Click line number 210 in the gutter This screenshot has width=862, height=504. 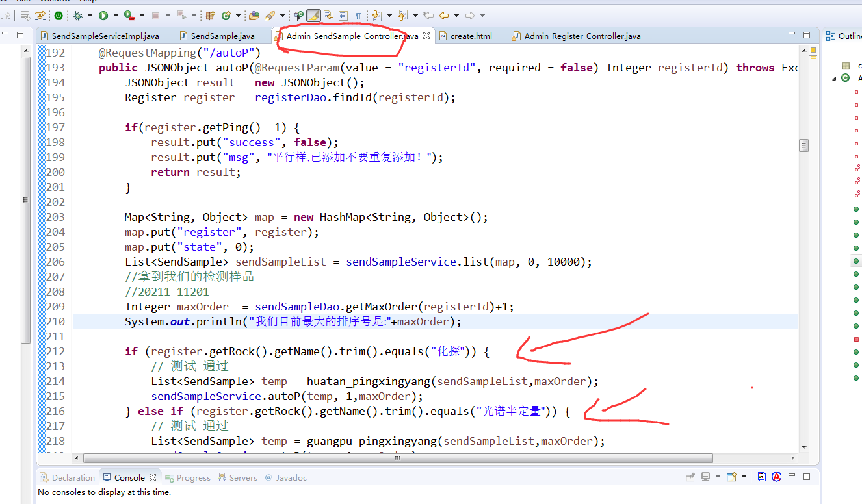coord(55,321)
